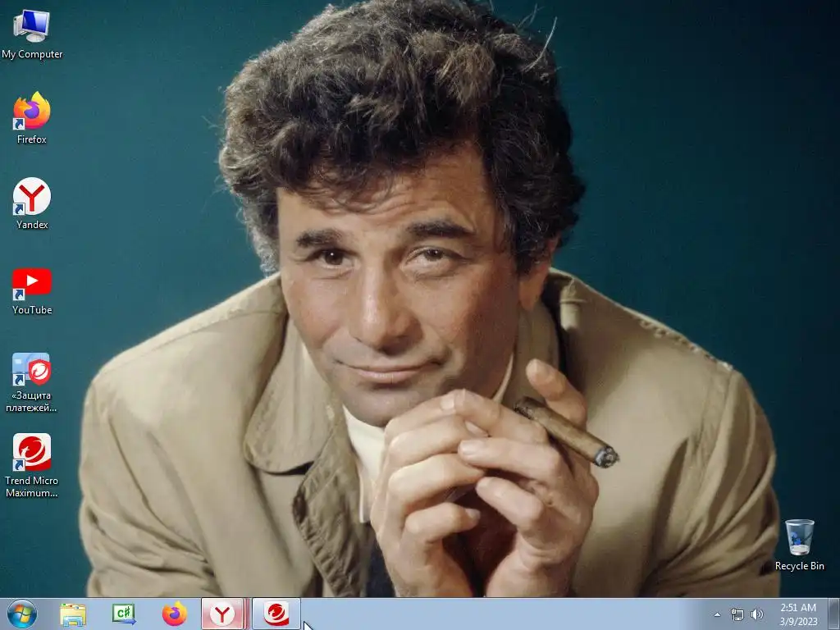Image resolution: width=840 pixels, height=630 pixels.
Task: Click the Show Desktop strip
Action: pos(834,614)
